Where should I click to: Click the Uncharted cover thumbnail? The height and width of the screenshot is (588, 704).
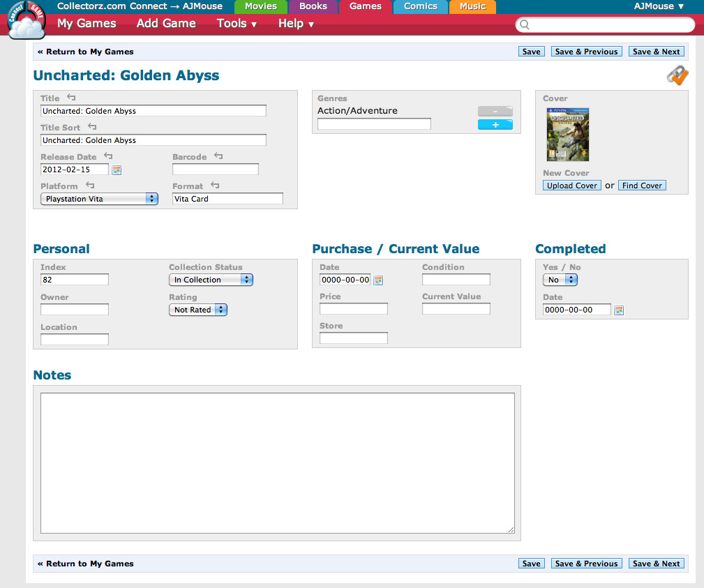(x=568, y=135)
